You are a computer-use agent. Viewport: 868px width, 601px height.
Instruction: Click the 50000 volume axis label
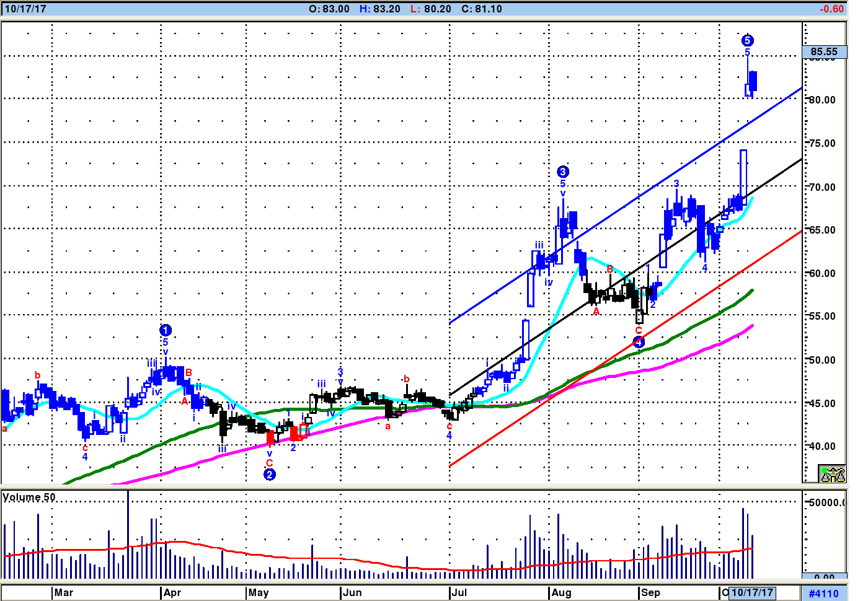click(x=827, y=502)
